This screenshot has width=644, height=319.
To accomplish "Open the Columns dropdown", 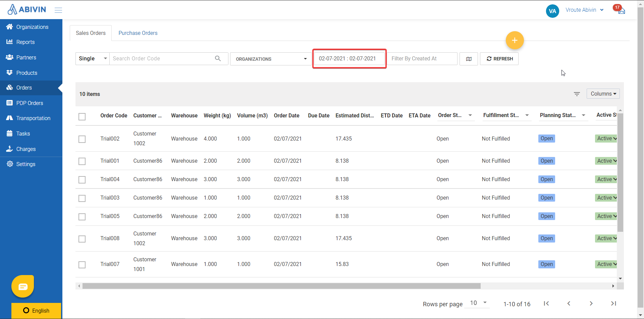I will click(x=603, y=94).
